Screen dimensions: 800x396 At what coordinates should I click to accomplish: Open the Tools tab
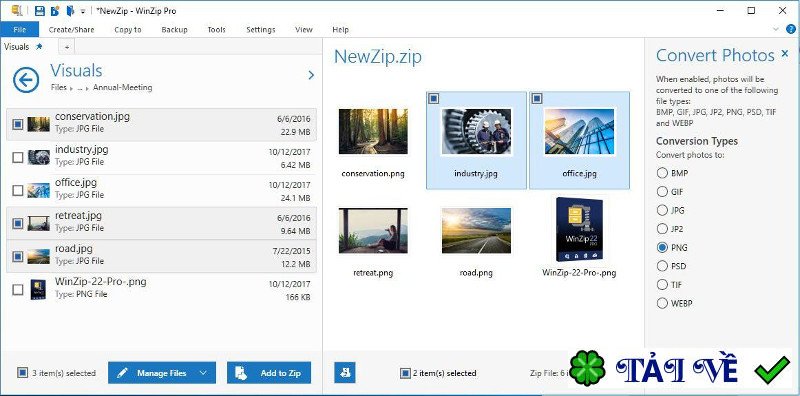pyautogui.click(x=216, y=30)
